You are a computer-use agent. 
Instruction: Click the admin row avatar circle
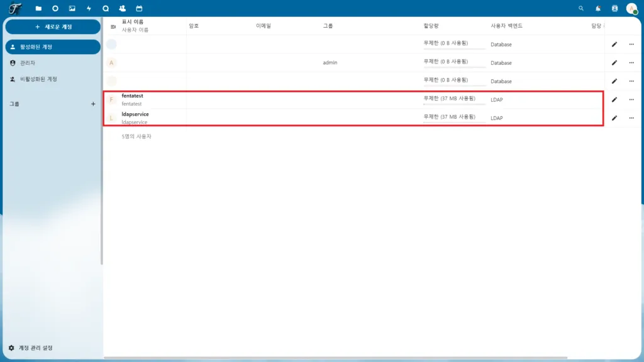click(111, 62)
